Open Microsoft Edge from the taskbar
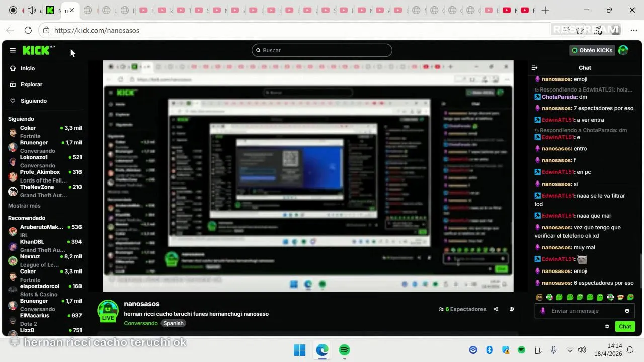The width and height of the screenshot is (644, 362). [x=322, y=350]
